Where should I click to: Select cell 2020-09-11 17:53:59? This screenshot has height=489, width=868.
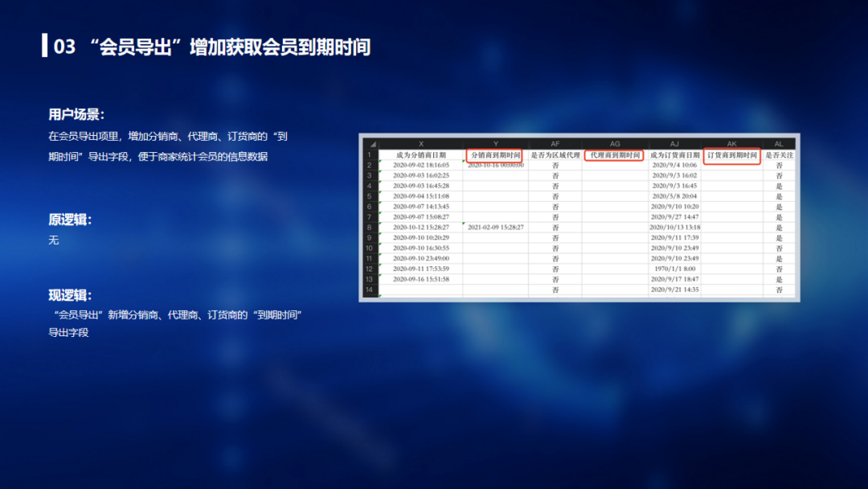point(420,269)
